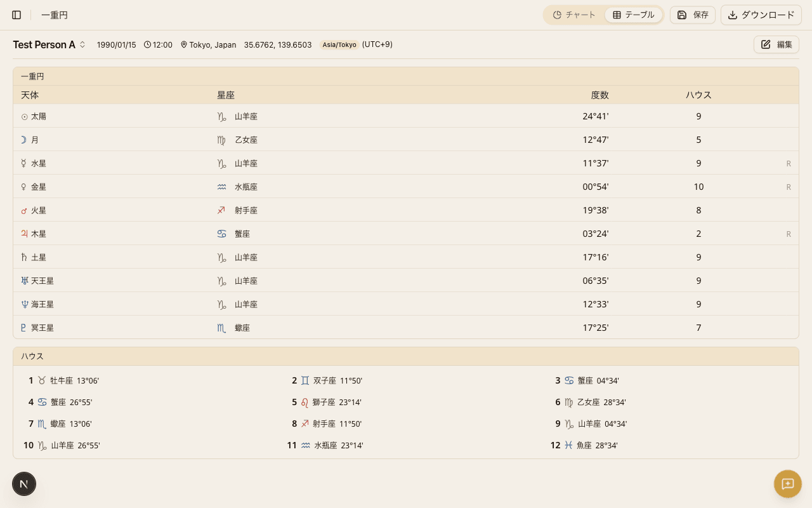Switch to チャート view
The height and width of the screenshot is (508, 812).
[574, 15]
